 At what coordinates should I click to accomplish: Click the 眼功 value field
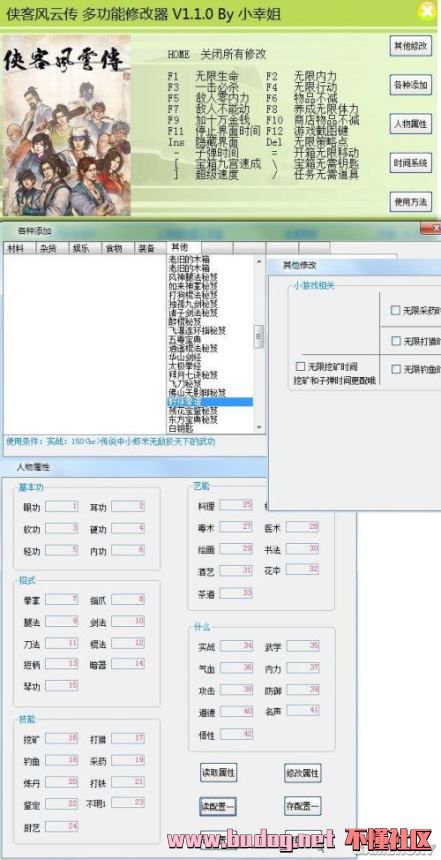61,506
